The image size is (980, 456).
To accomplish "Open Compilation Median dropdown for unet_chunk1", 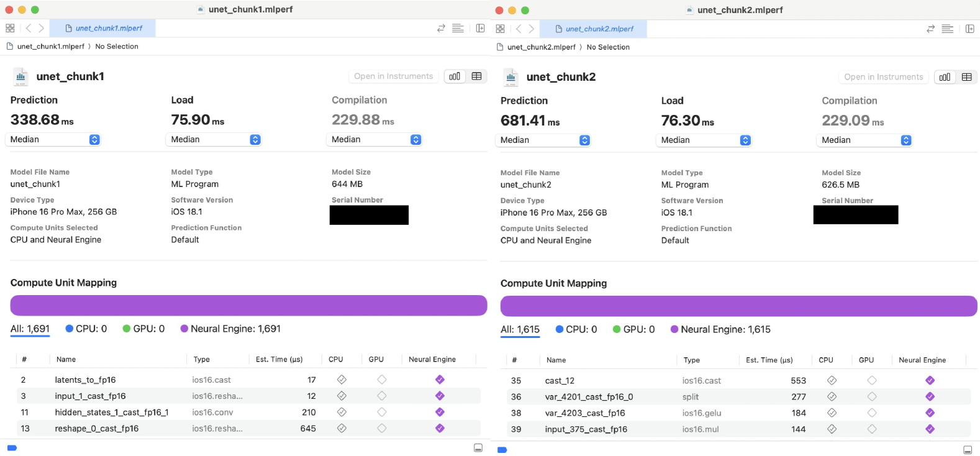I will [374, 140].
